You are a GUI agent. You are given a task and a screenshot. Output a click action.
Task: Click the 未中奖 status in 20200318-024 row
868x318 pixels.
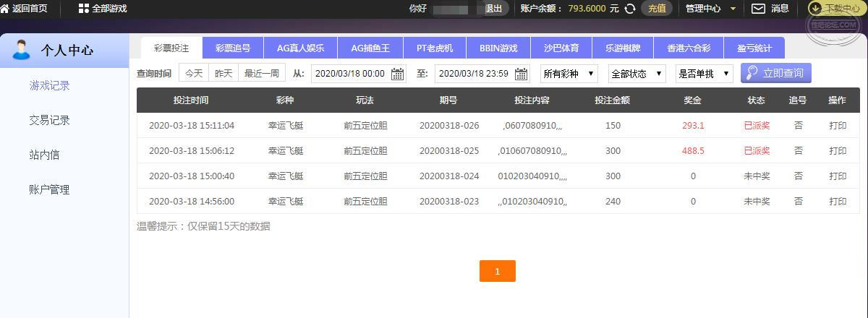point(757,176)
